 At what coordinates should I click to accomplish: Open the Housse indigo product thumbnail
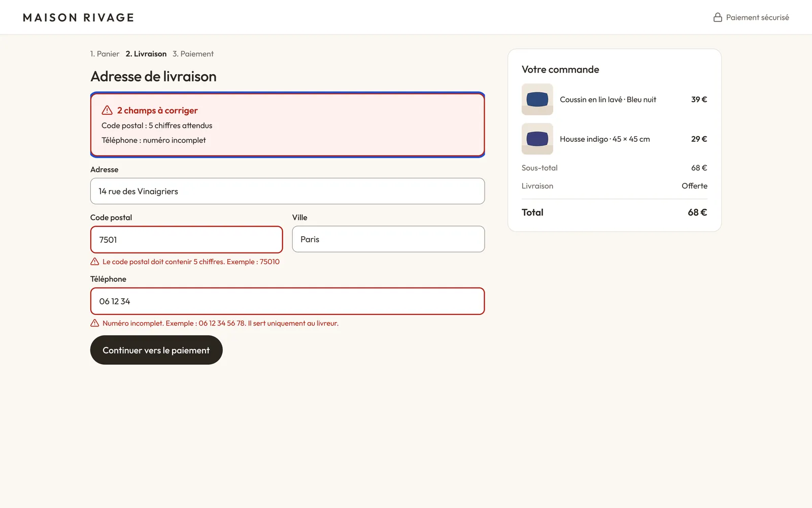[537, 139]
